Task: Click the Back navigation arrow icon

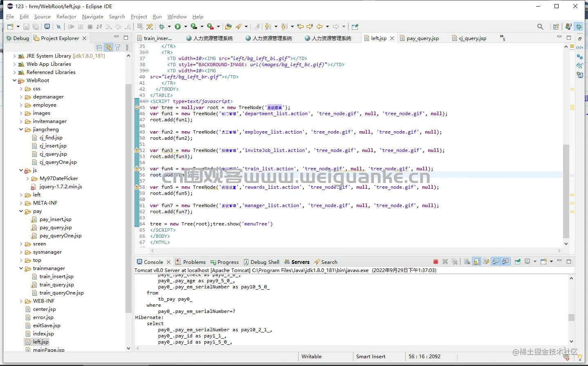Action: pos(320,27)
